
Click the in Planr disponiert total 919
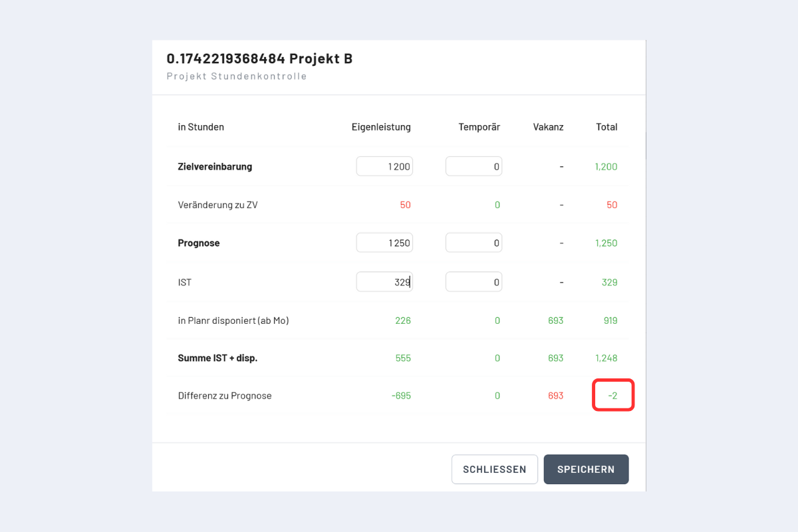coord(609,321)
